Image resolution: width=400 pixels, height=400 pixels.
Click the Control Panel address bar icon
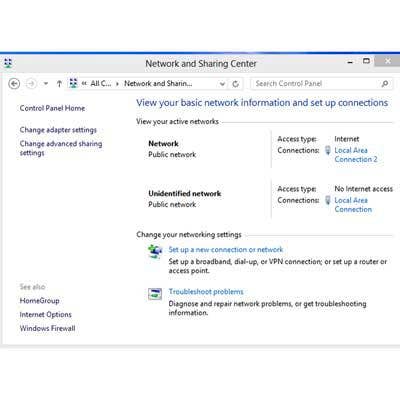[73, 83]
